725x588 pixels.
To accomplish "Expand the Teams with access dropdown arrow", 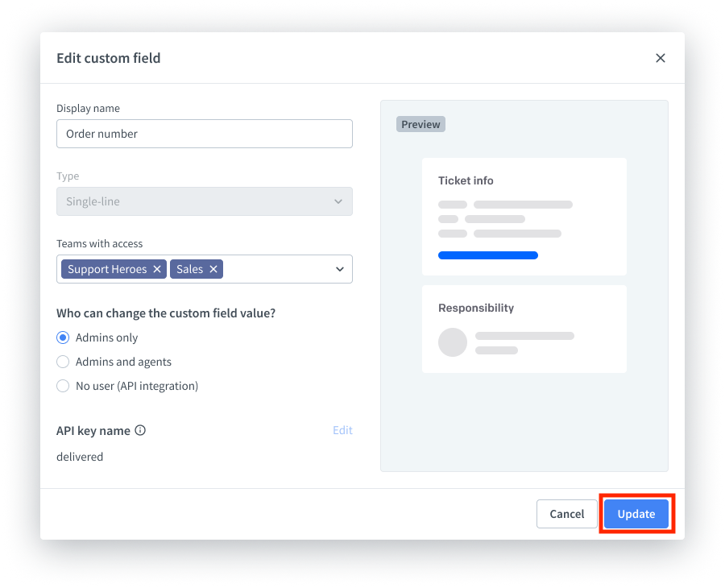I will [340, 269].
